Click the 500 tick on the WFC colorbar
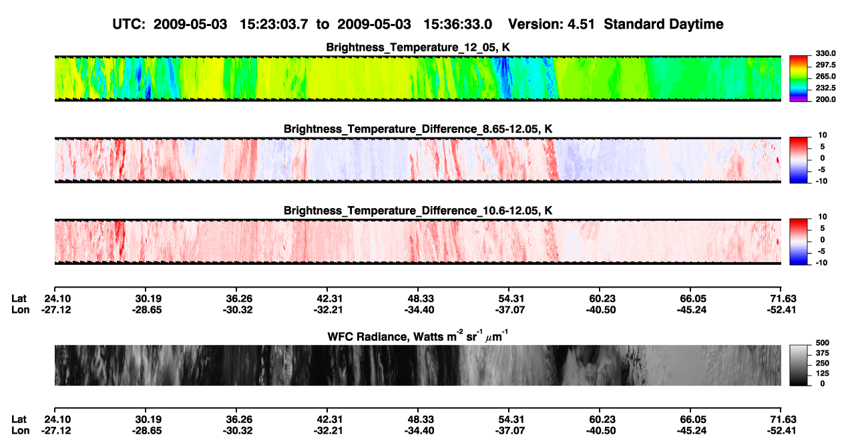This screenshot has width=868, height=445. pyautogui.click(x=823, y=343)
